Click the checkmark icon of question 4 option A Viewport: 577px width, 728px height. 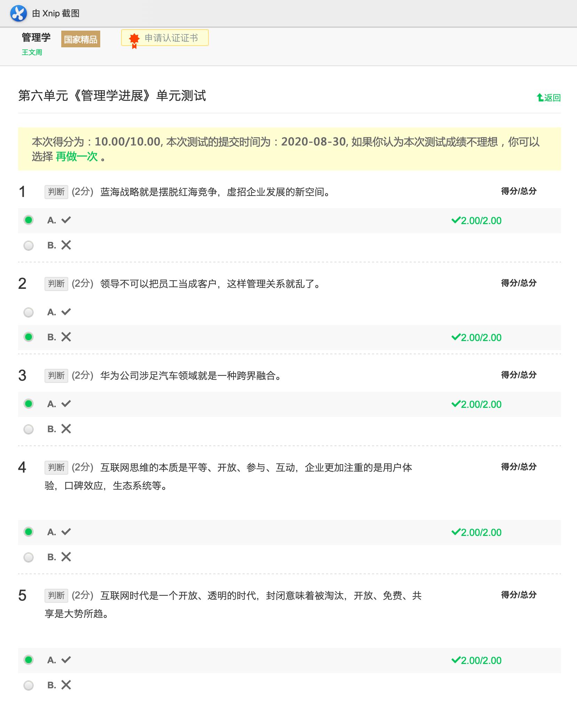(66, 532)
